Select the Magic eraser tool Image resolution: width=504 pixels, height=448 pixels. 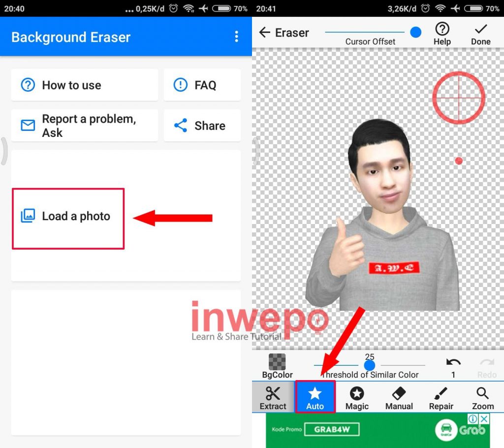coord(357,397)
